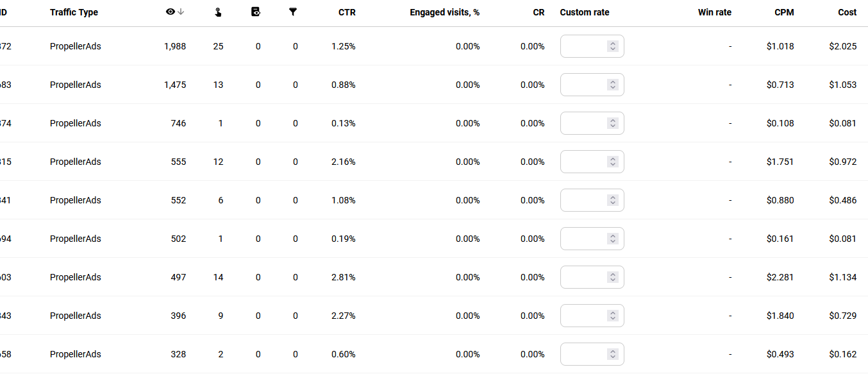Viewport: 868px width, 374px height.
Task: Toggle the descending sort arrow beside eye icon
Action: (181, 12)
